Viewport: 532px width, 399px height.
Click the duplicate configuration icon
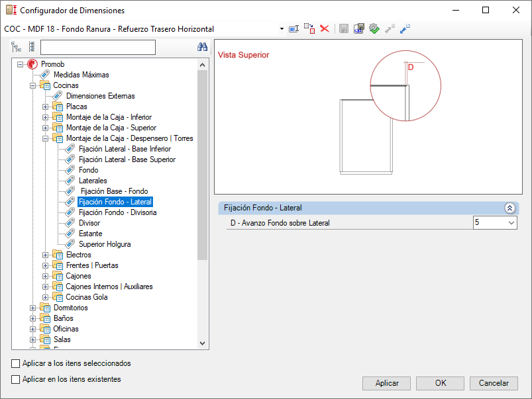[309, 29]
